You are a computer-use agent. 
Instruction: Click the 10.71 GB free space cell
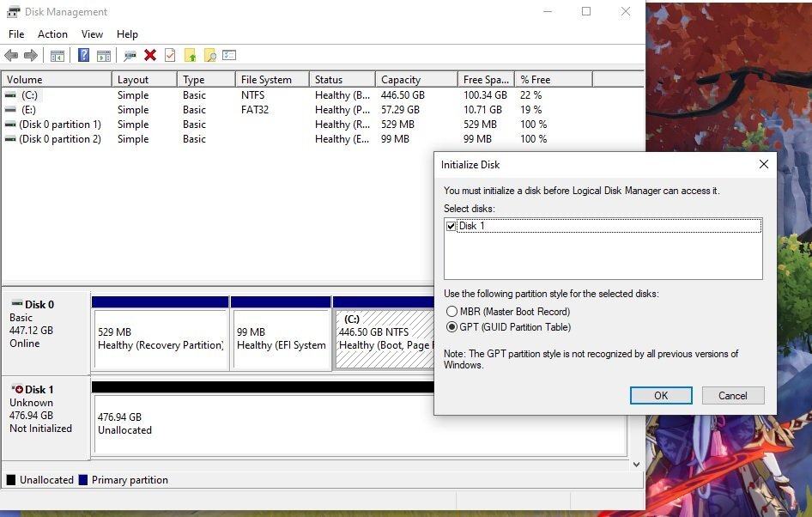point(482,110)
